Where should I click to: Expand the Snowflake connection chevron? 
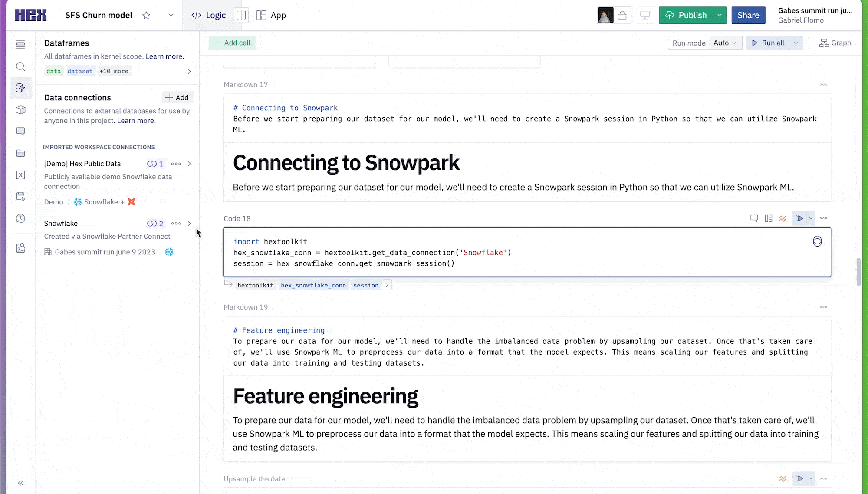coord(189,224)
